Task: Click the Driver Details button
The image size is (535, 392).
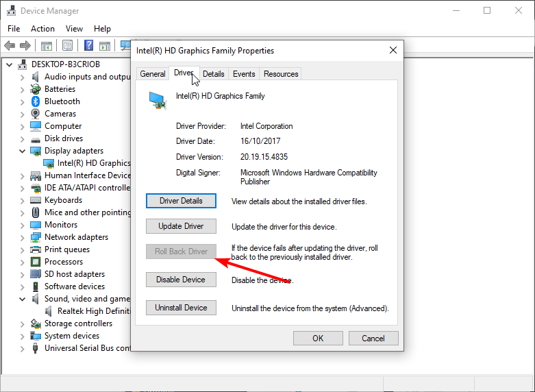Action: coord(181,201)
